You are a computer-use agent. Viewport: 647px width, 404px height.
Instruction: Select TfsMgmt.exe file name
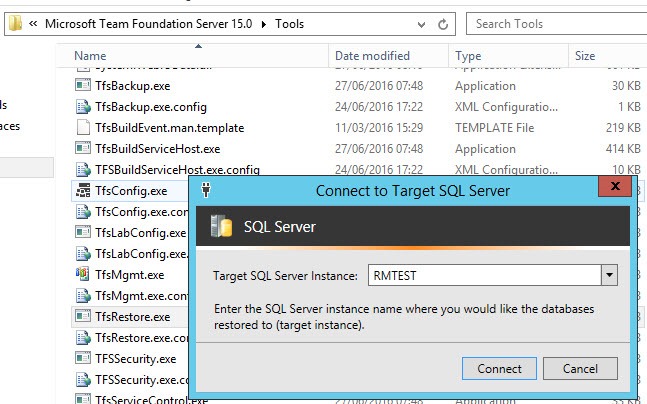tap(129, 274)
